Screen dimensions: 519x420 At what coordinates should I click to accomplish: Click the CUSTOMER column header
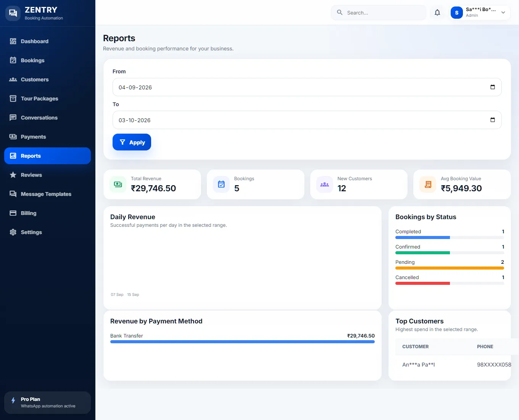(x=415, y=347)
